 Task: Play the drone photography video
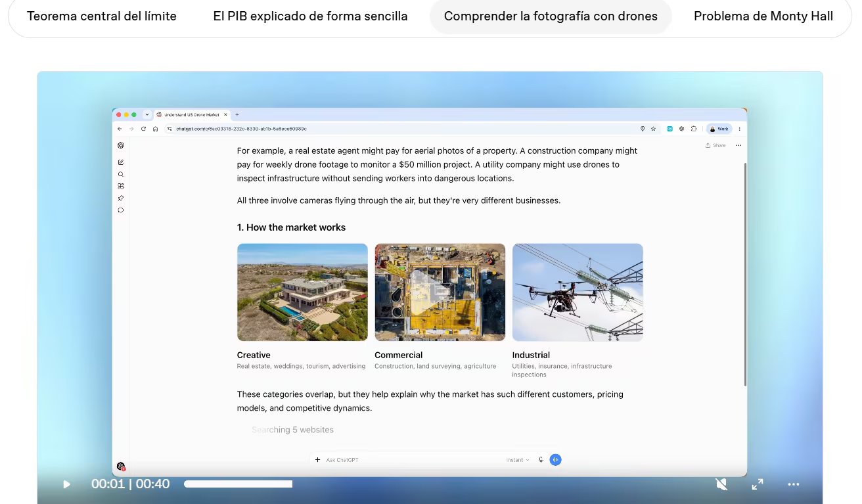(66, 484)
